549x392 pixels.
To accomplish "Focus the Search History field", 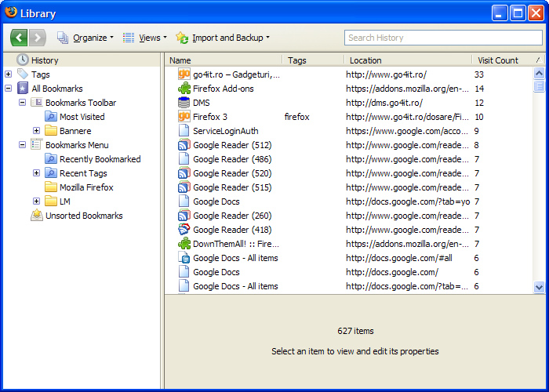I will point(443,38).
